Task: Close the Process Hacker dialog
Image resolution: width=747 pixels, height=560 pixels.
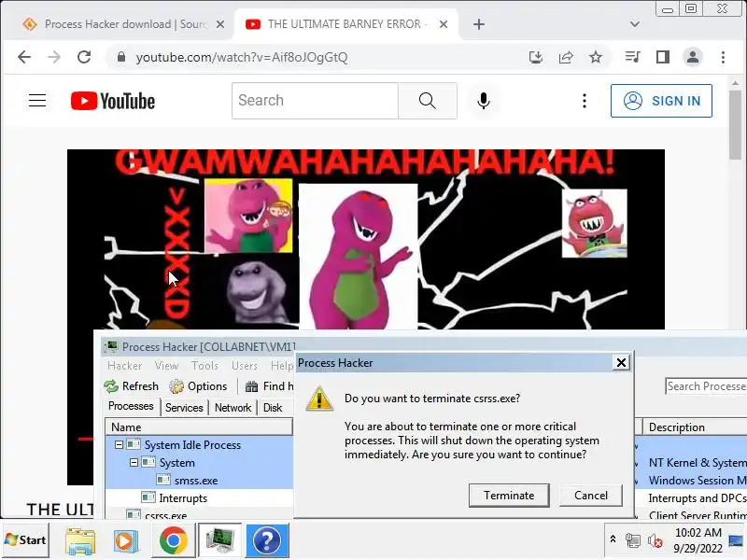Action: (621, 363)
